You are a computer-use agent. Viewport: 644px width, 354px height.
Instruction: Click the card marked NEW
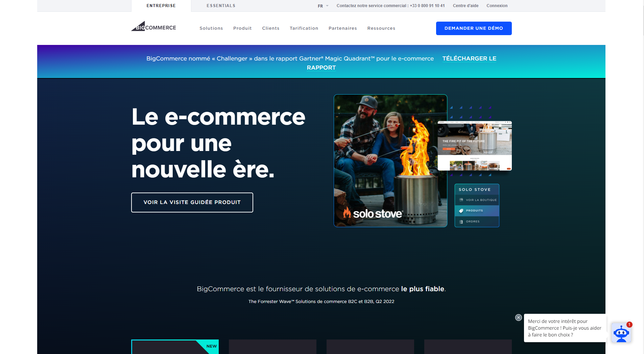click(x=175, y=347)
